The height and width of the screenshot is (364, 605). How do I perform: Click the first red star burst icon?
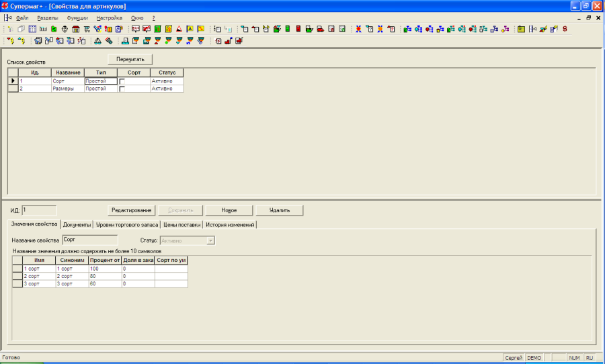point(358,29)
